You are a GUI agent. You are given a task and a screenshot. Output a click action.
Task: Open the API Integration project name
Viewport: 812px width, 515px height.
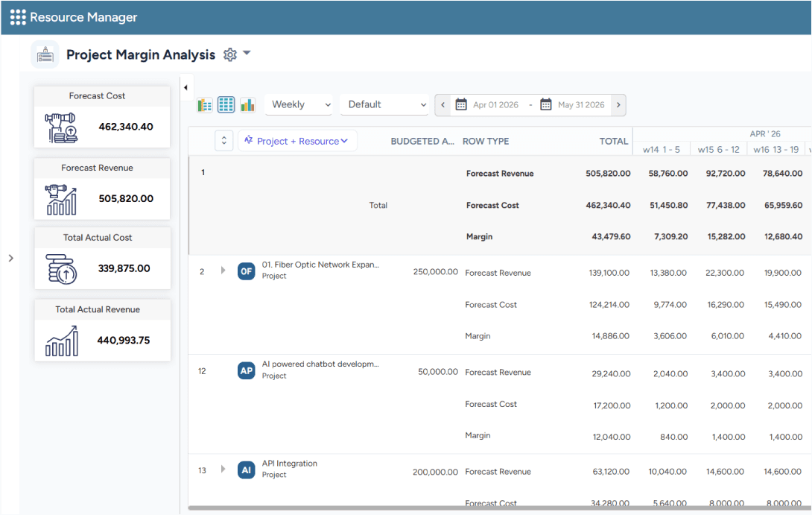coord(290,463)
